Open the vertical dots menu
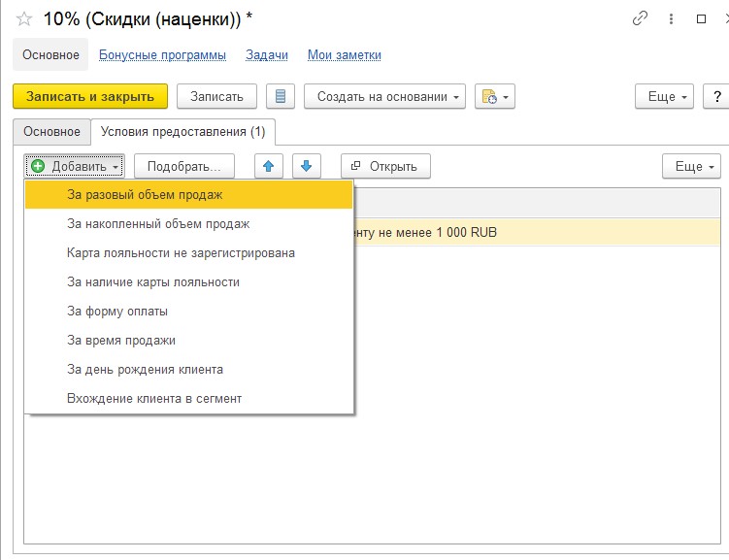 (671, 18)
